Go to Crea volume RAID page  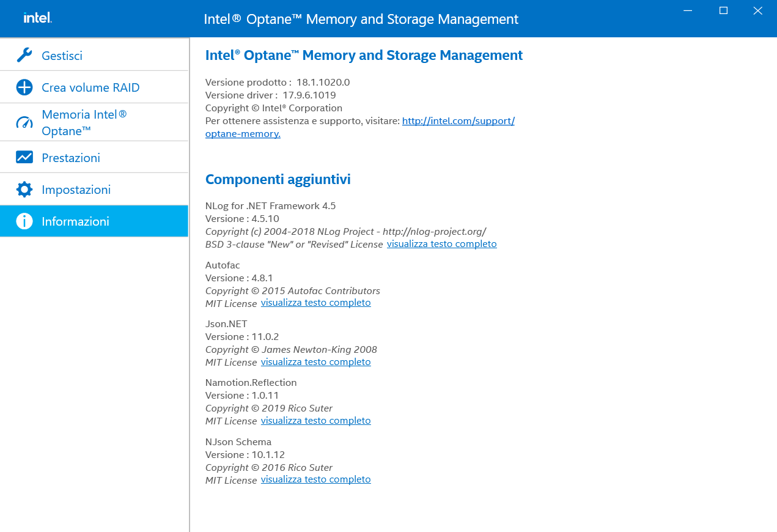[90, 87]
